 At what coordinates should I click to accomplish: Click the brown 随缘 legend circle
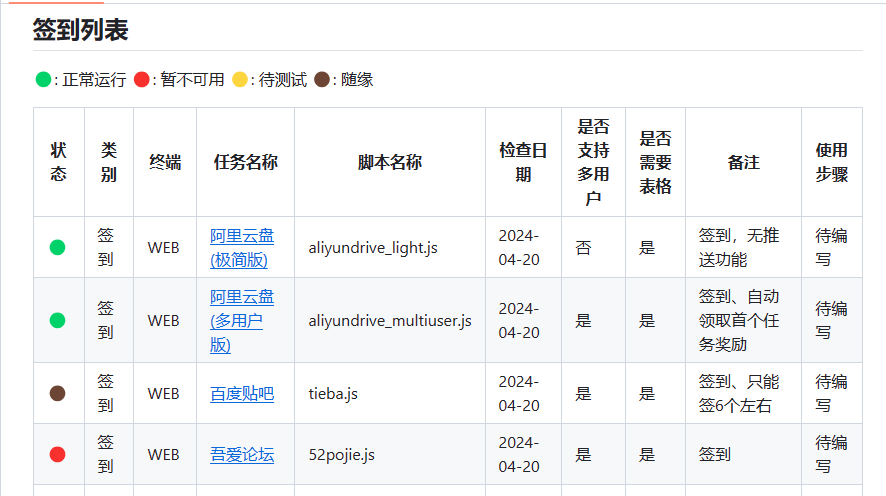point(322,79)
